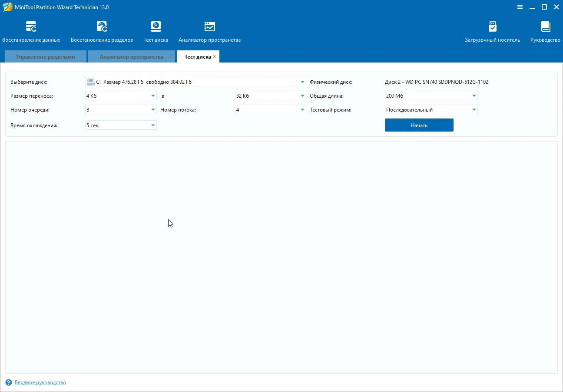Click the Физический диск label

point(331,82)
